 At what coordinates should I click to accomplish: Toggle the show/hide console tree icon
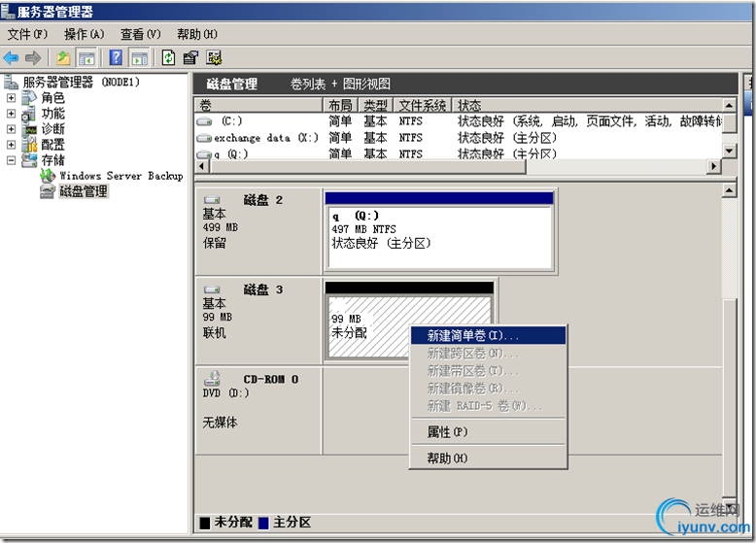pyautogui.click(x=86, y=58)
